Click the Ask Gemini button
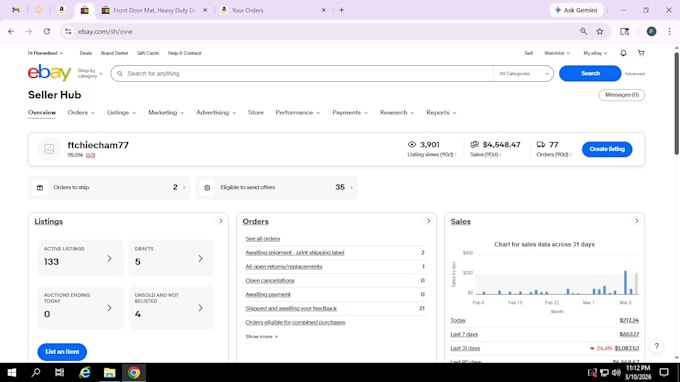The image size is (680, 382). [x=576, y=10]
